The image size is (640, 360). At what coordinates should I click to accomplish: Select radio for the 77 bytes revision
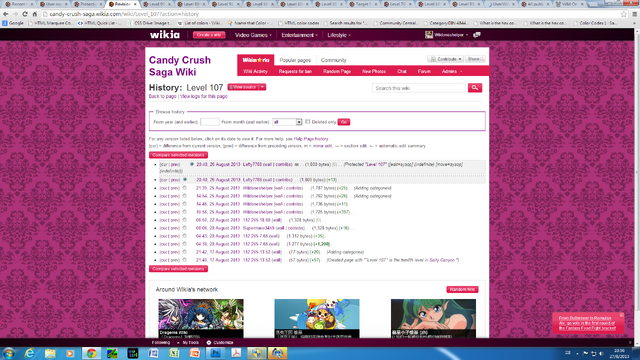184,252
